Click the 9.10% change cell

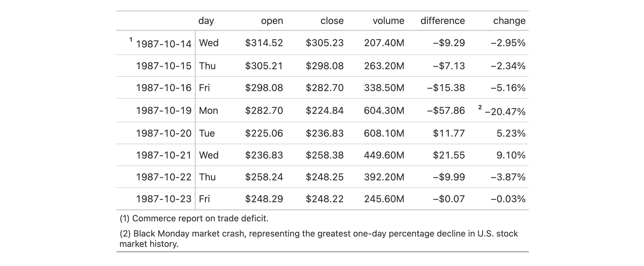511,155
